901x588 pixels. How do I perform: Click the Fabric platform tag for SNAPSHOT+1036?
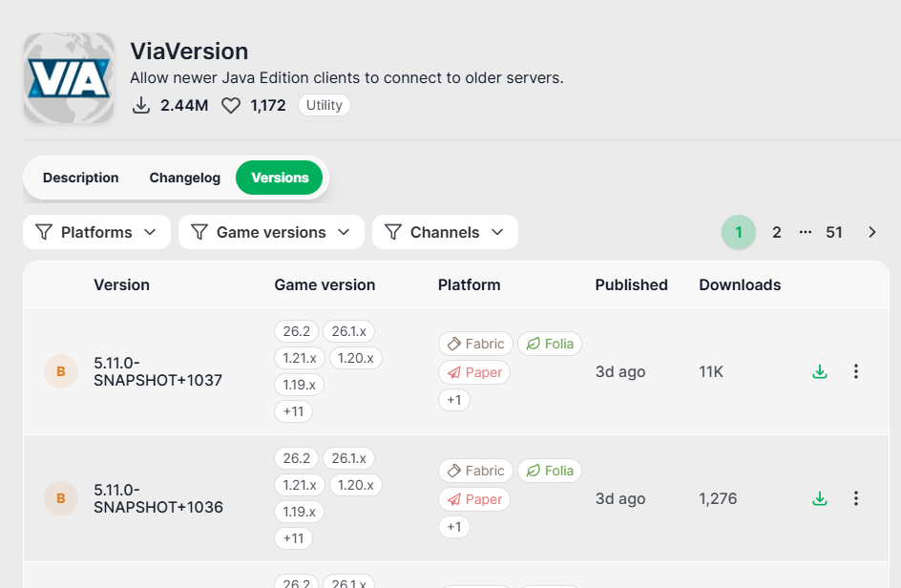pyautogui.click(x=475, y=471)
